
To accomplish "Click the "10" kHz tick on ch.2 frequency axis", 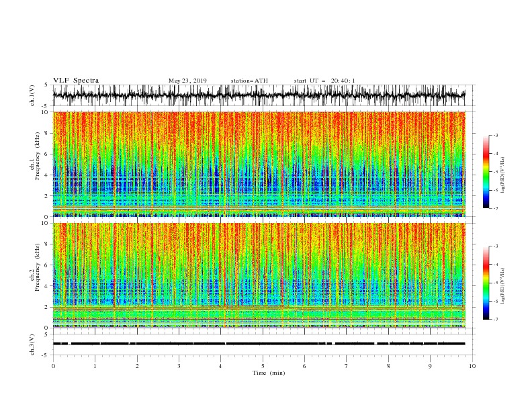I will coord(46,223).
